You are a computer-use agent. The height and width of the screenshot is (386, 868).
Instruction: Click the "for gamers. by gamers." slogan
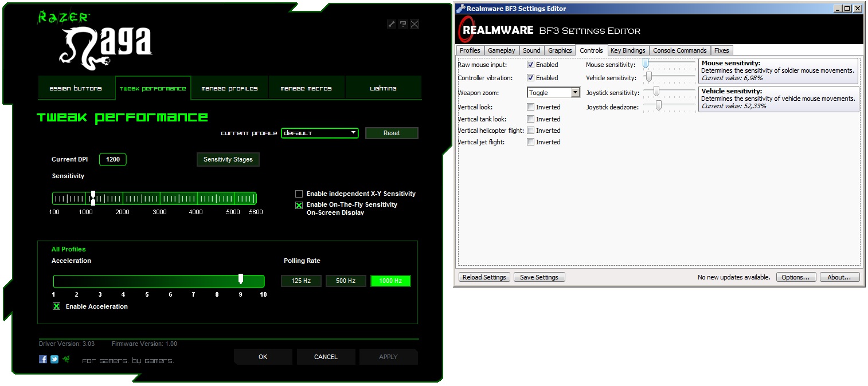coord(128,361)
